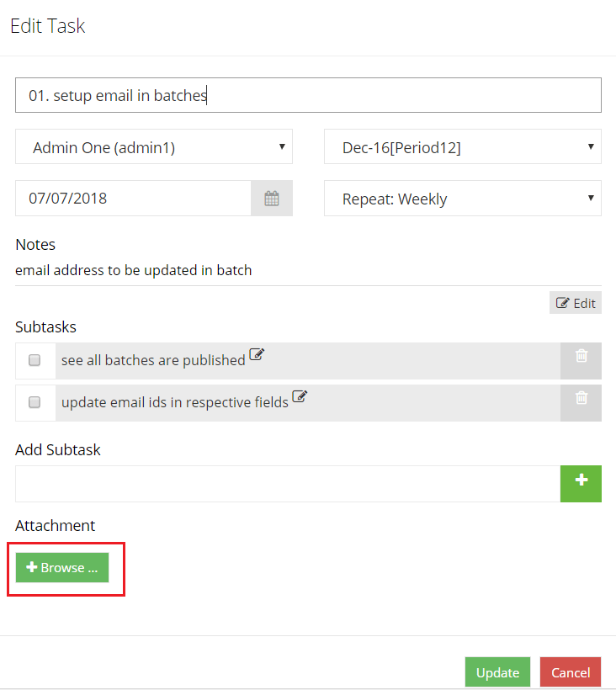616x690 pixels.
Task: Edit the 'see all batches are published' subtask
Action: [257, 354]
